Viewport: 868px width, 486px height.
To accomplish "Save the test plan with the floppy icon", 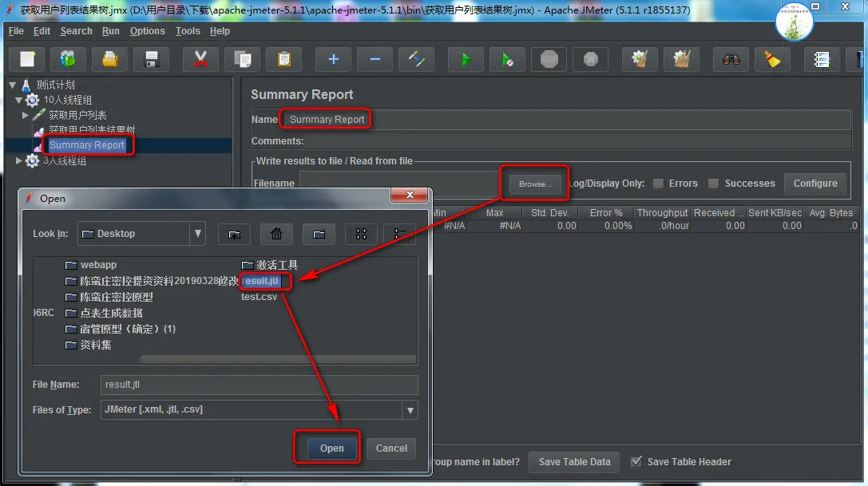I will [151, 59].
